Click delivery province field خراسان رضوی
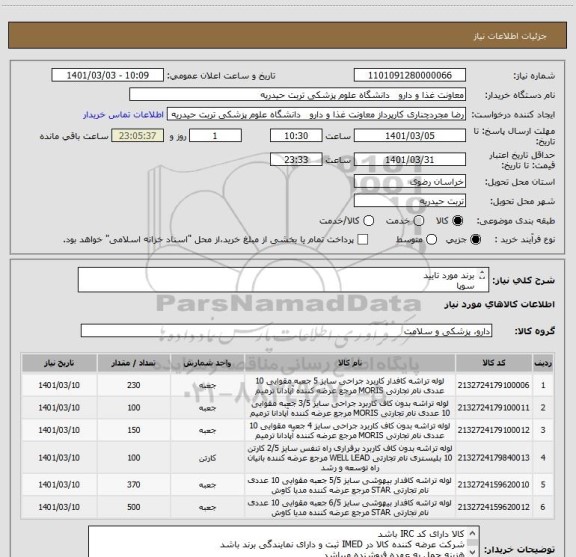576x557 pixels. (x=410, y=182)
